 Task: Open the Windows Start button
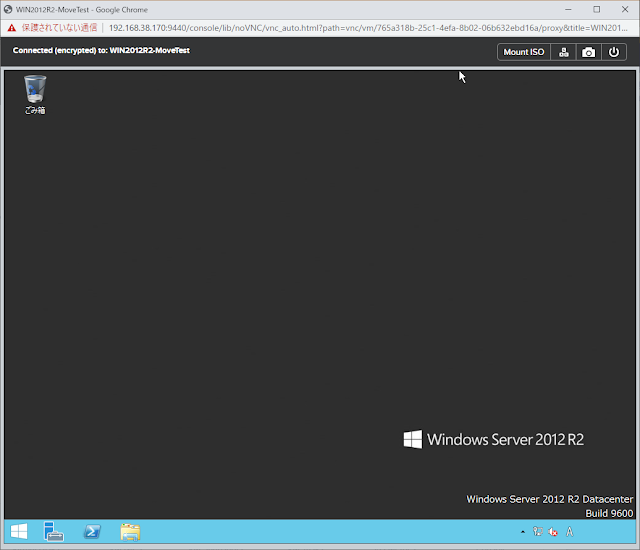pos(19,532)
